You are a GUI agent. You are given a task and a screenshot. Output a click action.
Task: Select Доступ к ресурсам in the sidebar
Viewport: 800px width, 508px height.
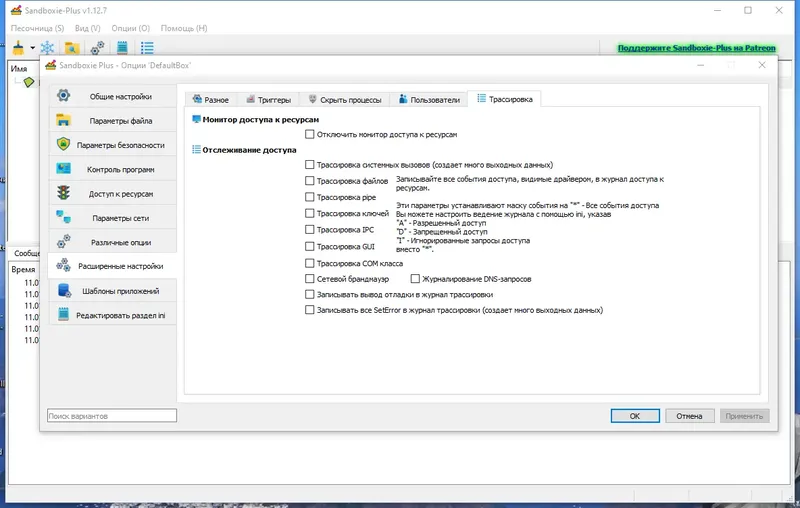click(113, 194)
